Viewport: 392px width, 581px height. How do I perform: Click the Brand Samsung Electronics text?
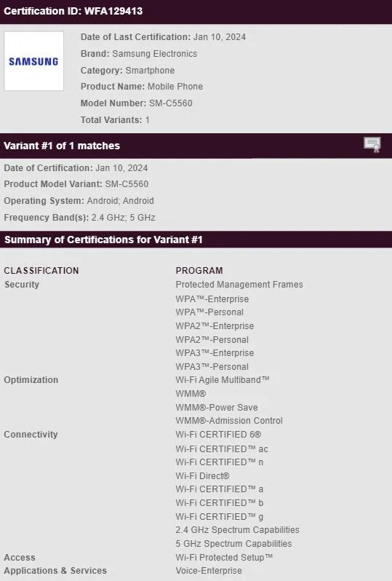pos(139,54)
